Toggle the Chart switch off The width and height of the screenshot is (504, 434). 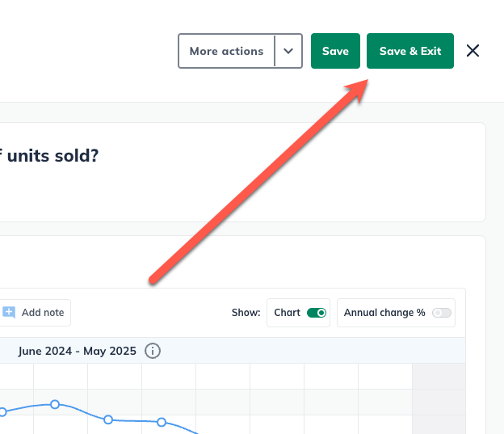click(x=317, y=313)
